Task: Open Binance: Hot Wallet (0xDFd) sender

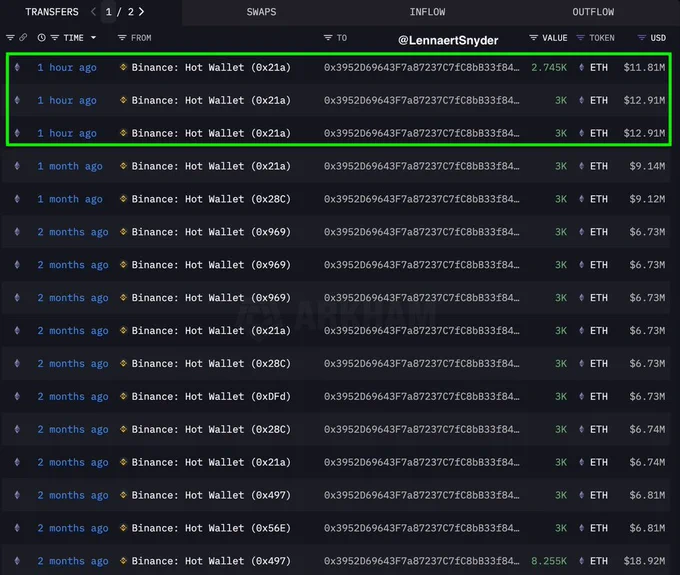Action: [x=211, y=396]
